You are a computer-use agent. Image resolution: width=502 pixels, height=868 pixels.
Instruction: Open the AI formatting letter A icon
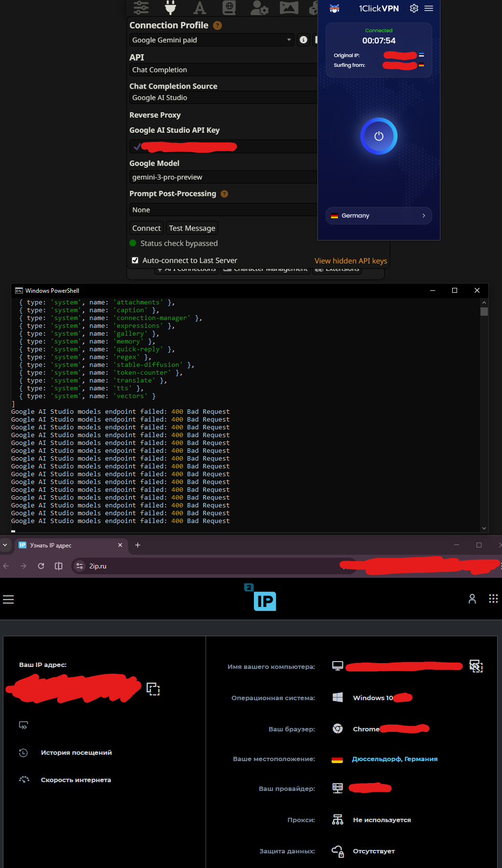point(200,7)
